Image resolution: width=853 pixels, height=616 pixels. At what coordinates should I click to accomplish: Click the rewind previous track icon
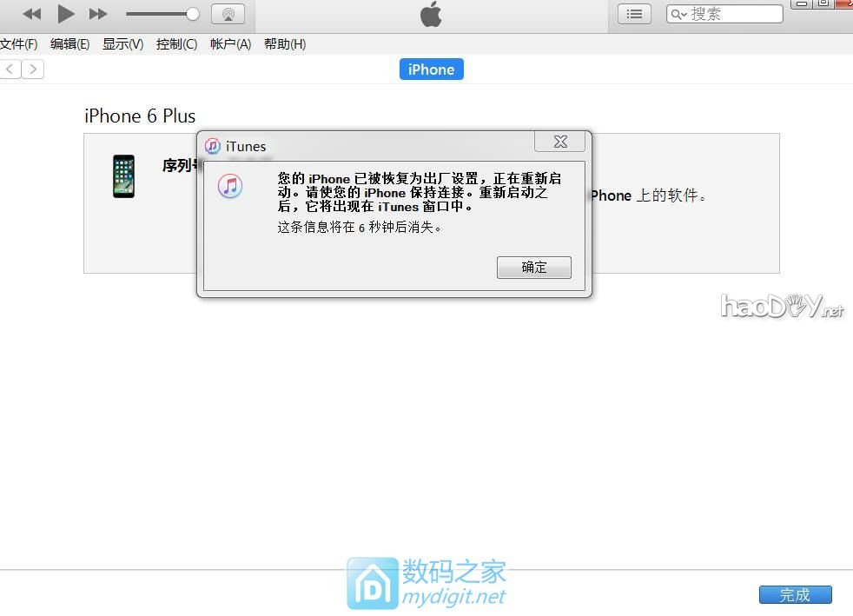[32, 14]
